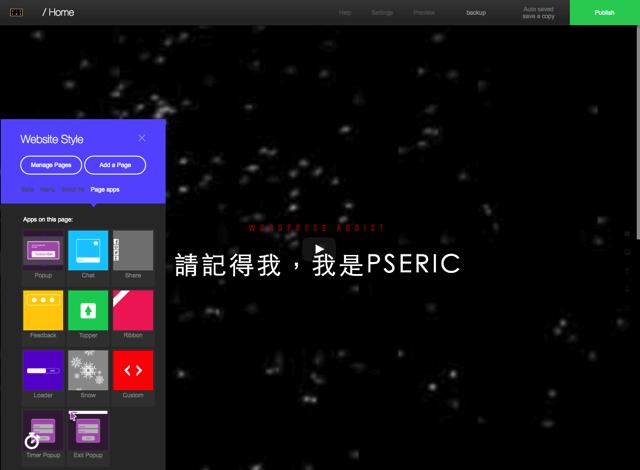Click the / Home page title
This screenshot has height=470, width=640.
(x=58, y=13)
